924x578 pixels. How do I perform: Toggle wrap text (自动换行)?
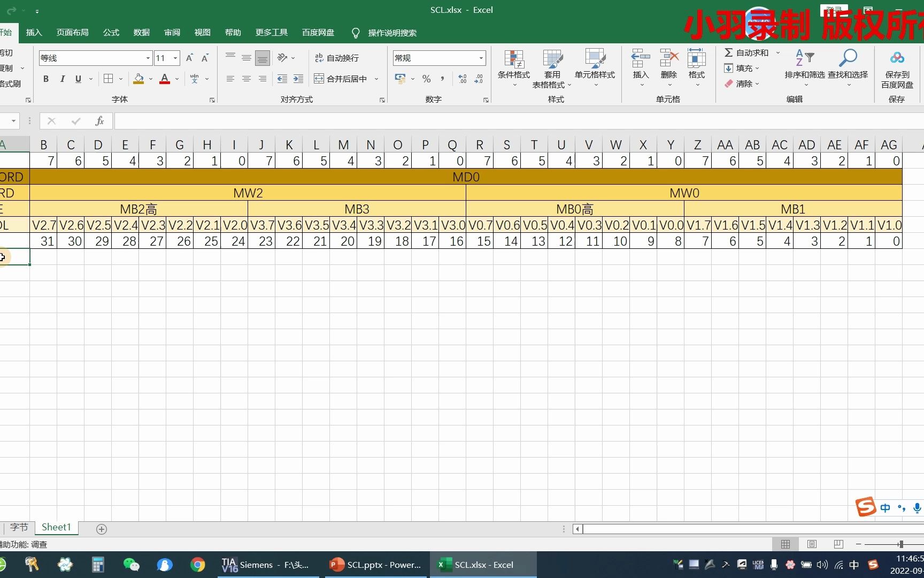(x=337, y=58)
